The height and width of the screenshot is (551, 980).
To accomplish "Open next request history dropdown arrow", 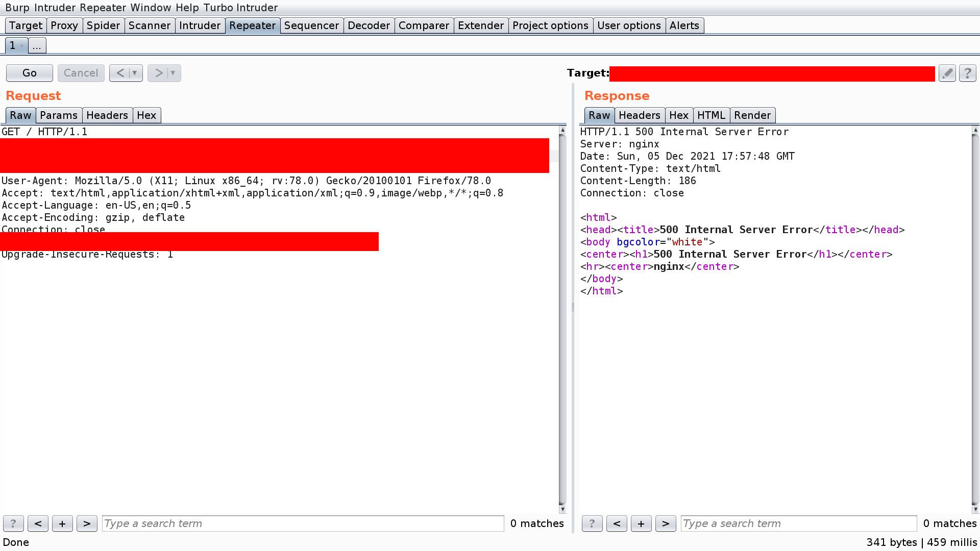I will click(x=173, y=73).
